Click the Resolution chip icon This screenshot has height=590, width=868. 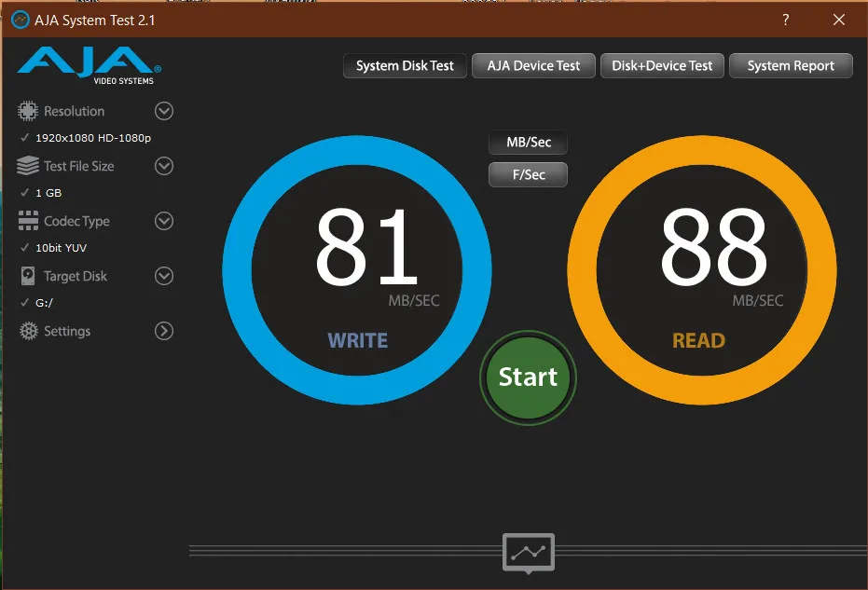tap(28, 111)
